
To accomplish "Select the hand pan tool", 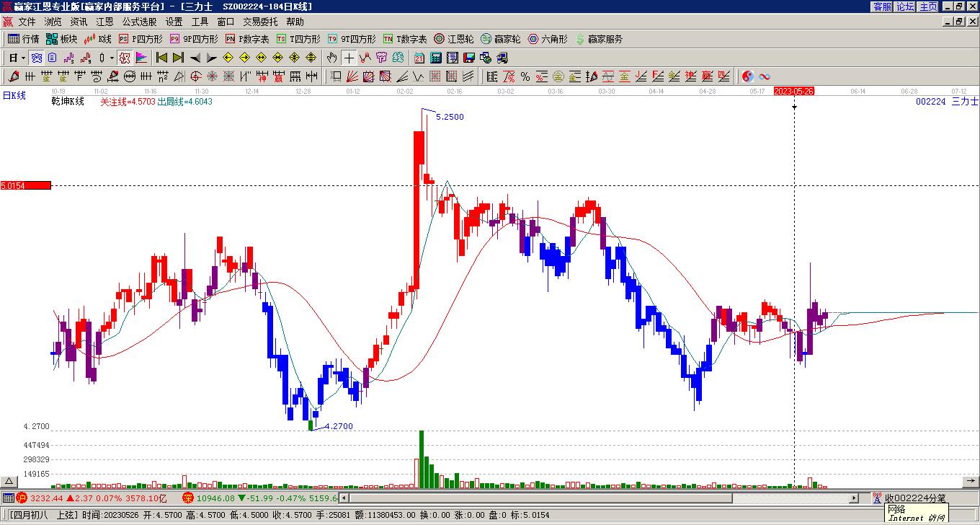I will tap(332, 58).
